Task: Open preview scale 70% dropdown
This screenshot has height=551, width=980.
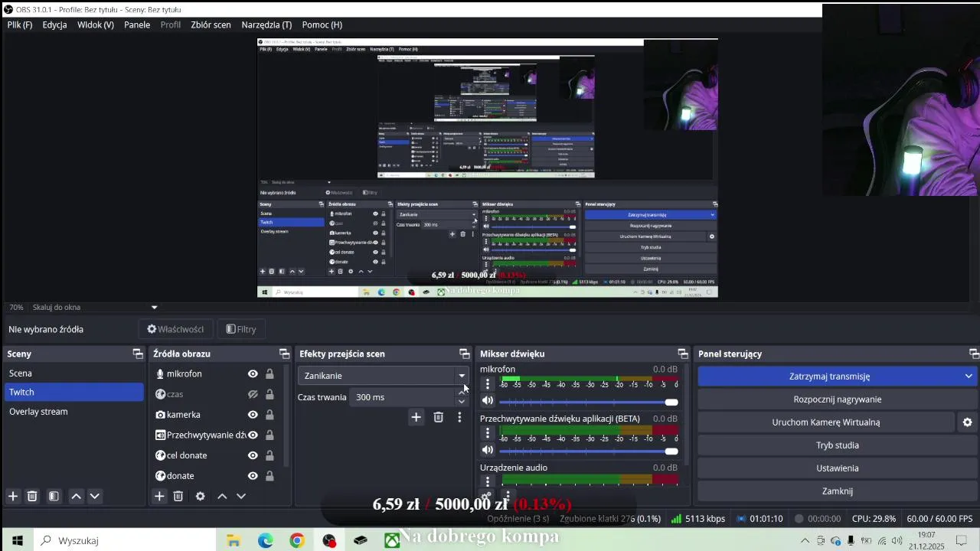Action: [x=154, y=308]
